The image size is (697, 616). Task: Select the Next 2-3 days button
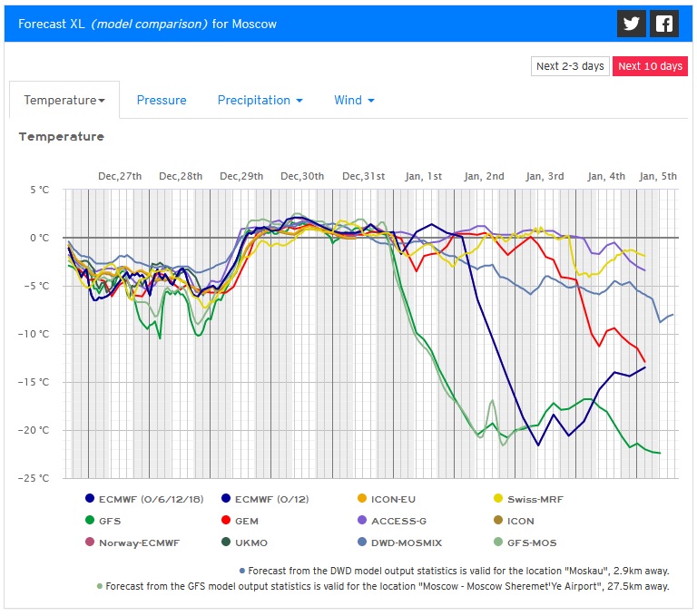570,66
